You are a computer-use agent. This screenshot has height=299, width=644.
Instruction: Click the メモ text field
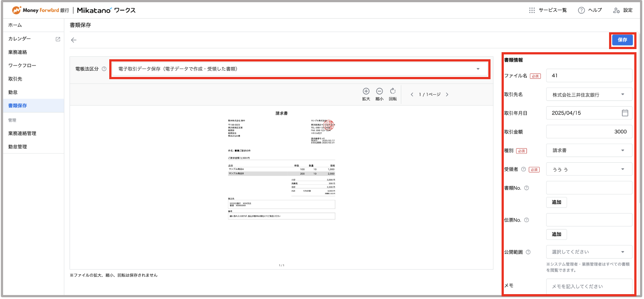(x=589, y=287)
